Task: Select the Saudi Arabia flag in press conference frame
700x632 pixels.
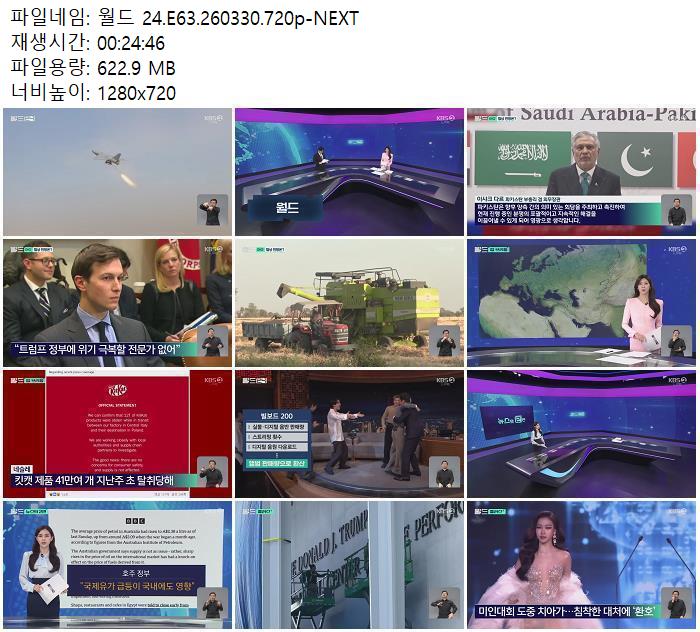Action: pos(522,155)
